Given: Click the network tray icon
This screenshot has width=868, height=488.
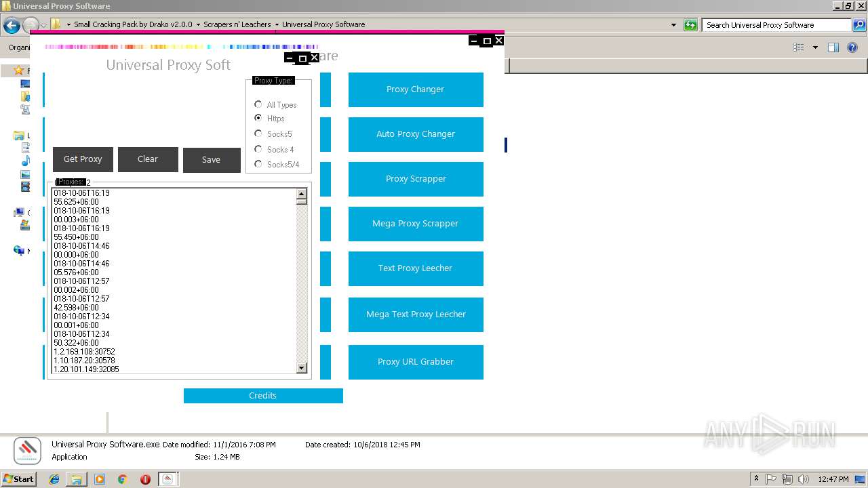Looking at the screenshot, I should pos(787,479).
